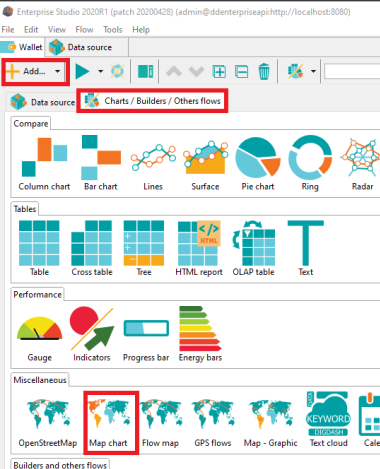Click the Compare group label
Image resolution: width=380 pixels, height=469 pixels.
[31, 124]
